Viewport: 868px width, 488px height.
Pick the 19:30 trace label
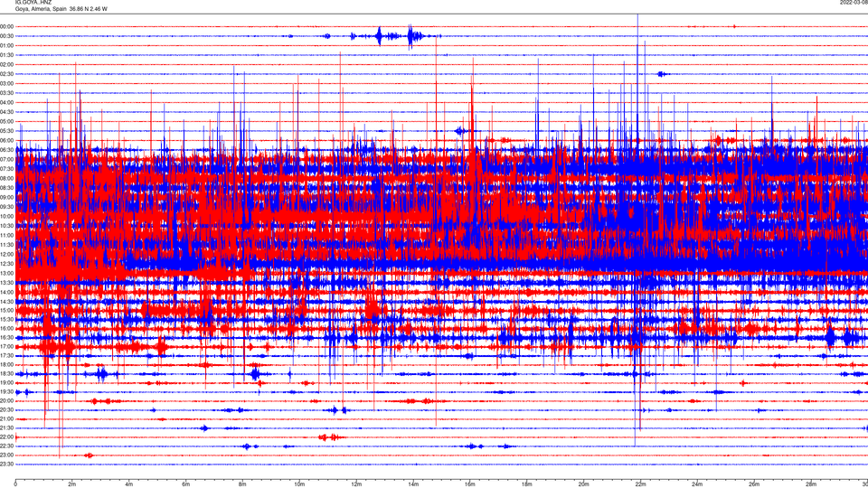point(6,391)
